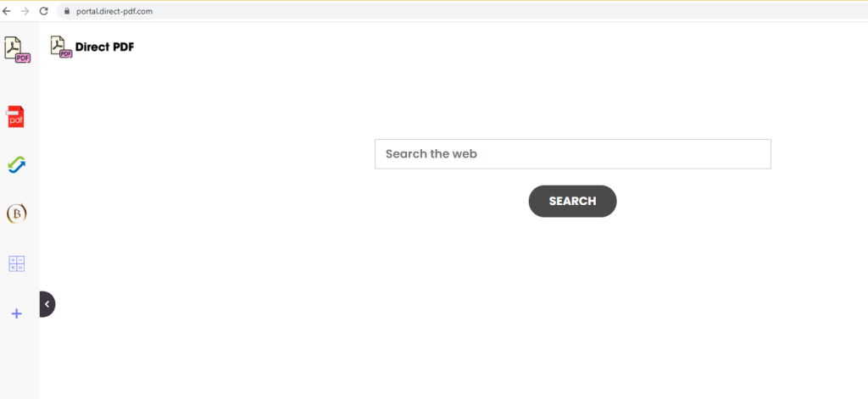Add a new shortcut with plus icon
The image size is (868, 399).
(17, 313)
